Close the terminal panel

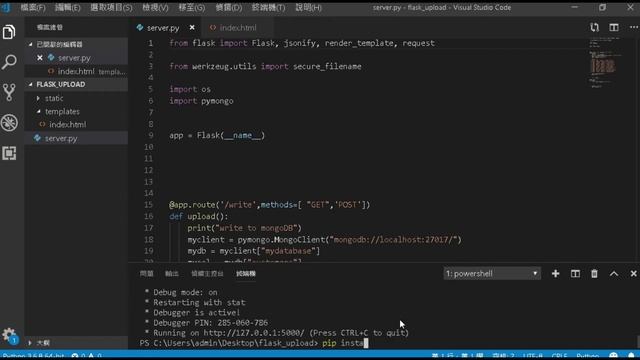(x=633, y=273)
